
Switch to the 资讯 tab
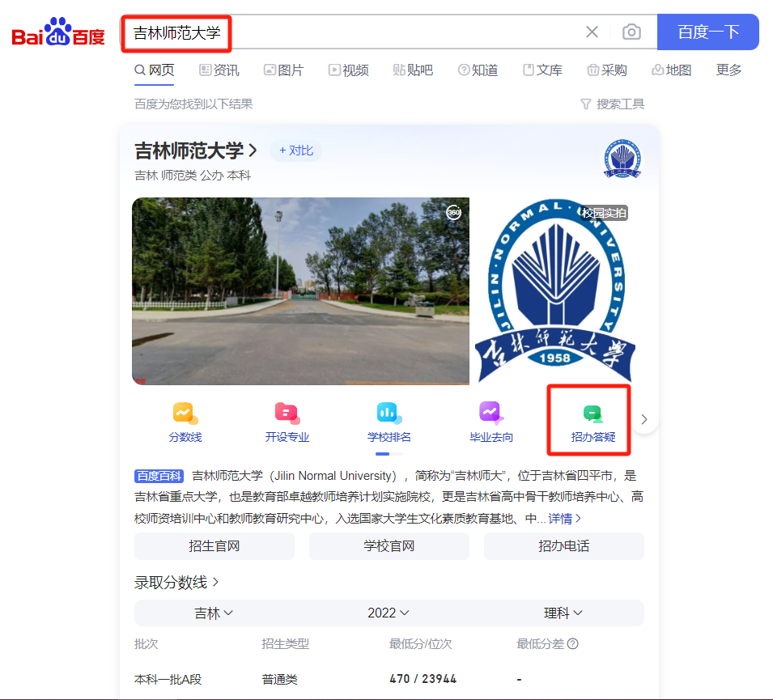[219, 70]
